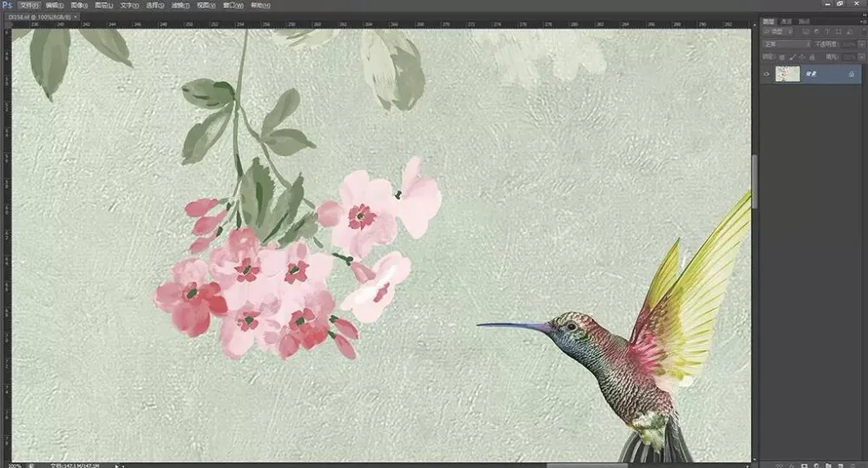Click the 背景 layer thumbnail

point(788,74)
